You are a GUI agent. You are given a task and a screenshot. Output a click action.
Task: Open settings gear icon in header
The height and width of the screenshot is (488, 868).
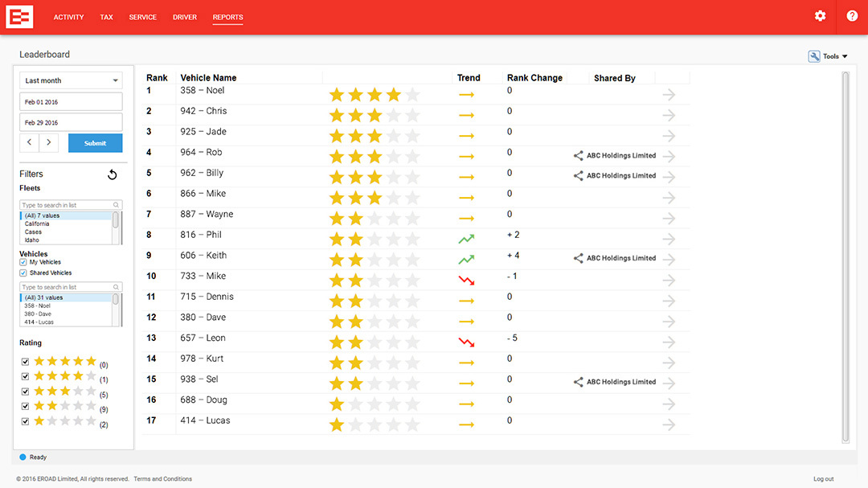[x=820, y=16]
